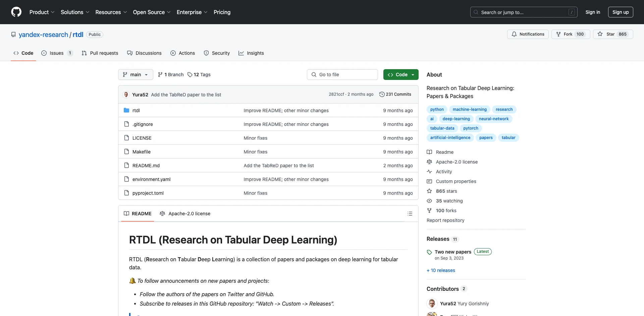Expand the Enterprise menu
This screenshot has height=316, width=644.
pos(192,12)
